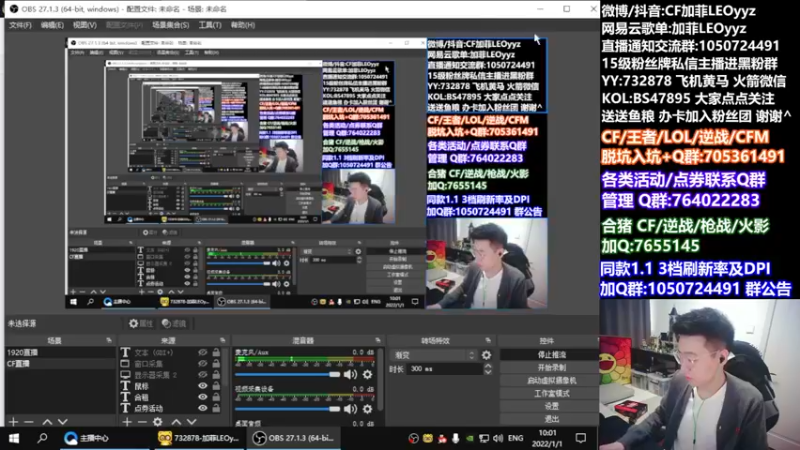Click the 开始录制 button
The height and width of the screenshot is (450, 800).
tap(552, 367)
